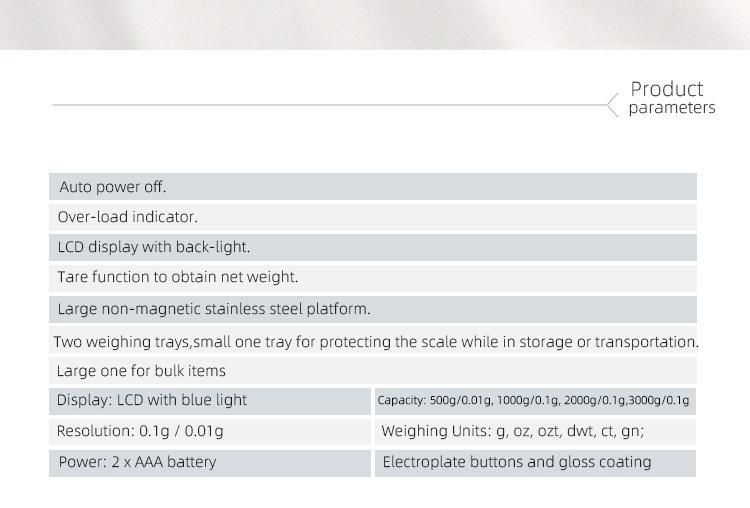Select Resolution: 0.1g / 0.01g cell
The image size is (750, 508).
(210, 431)
